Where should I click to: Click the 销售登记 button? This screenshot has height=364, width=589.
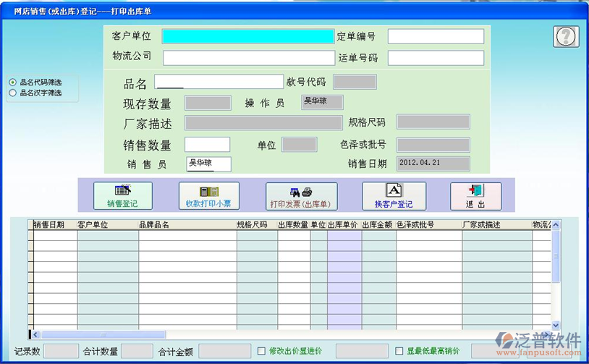pyautogui.click(x=123, y=195)
